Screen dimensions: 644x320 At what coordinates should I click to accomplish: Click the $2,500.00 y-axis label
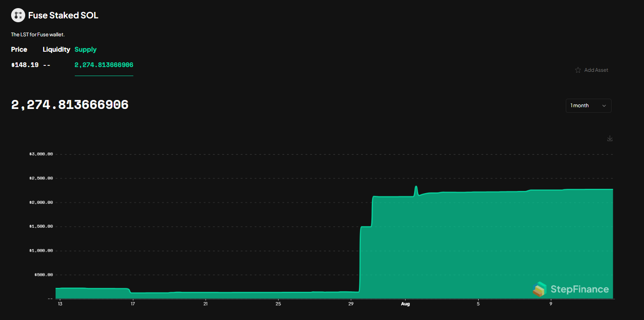pyautogui.click(x=41, y=178)
